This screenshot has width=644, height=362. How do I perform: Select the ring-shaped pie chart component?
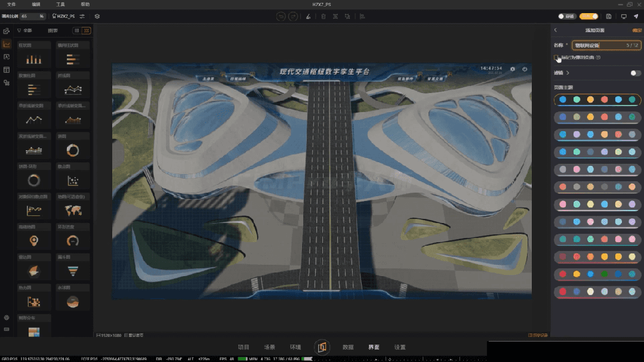33,177
